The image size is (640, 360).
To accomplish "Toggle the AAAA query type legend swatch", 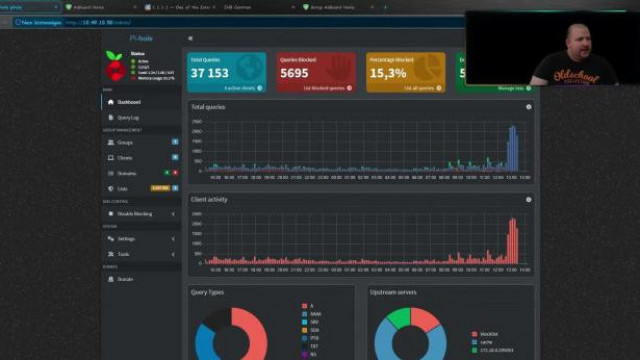I will pyautogui.click(x=304, y=314).
